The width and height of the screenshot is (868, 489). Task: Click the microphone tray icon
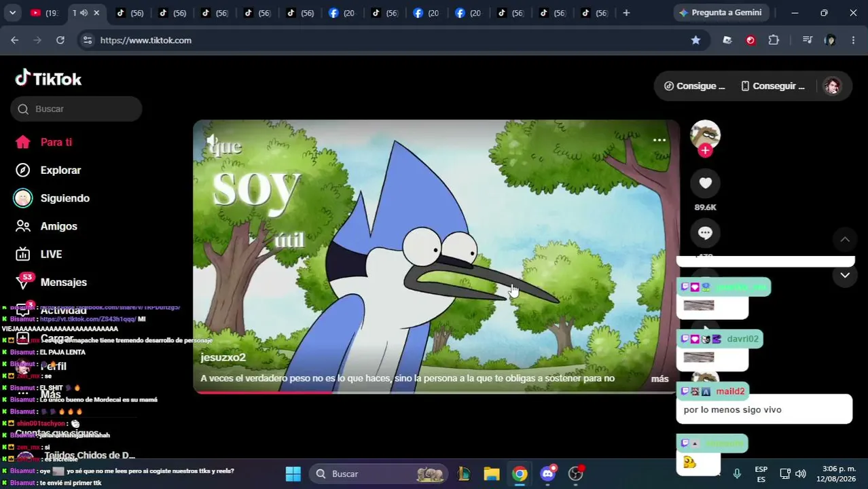(x=737, y=473)
